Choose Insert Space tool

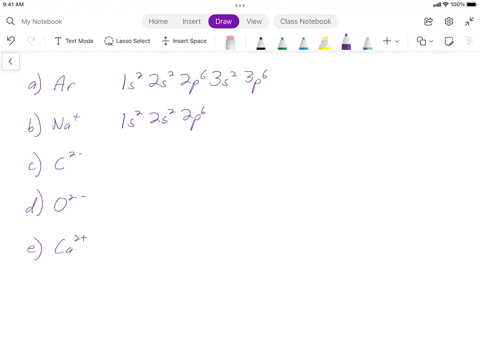click(184, 41)
